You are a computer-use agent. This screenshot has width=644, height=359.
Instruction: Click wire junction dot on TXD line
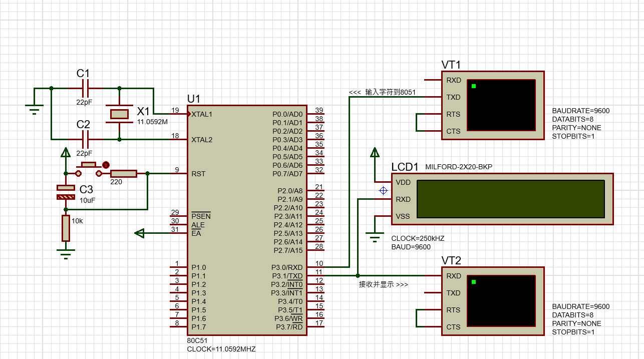[x=358, y=275]
